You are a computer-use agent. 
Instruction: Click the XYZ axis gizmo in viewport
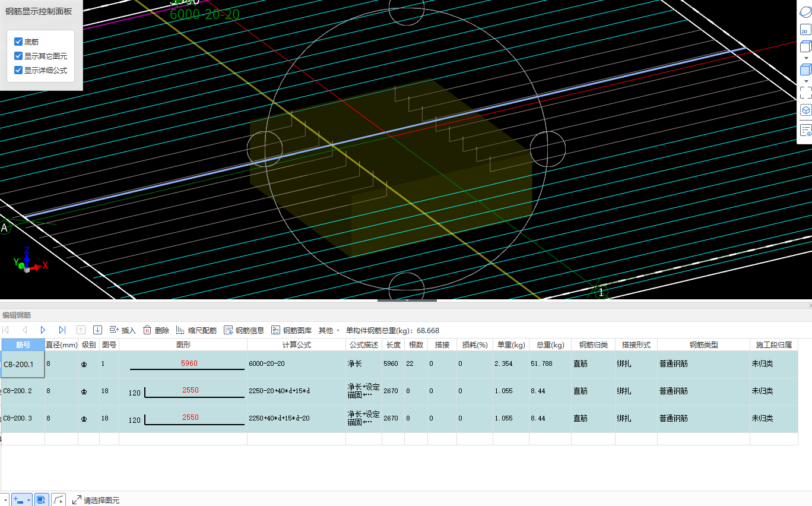coord(30,261)
